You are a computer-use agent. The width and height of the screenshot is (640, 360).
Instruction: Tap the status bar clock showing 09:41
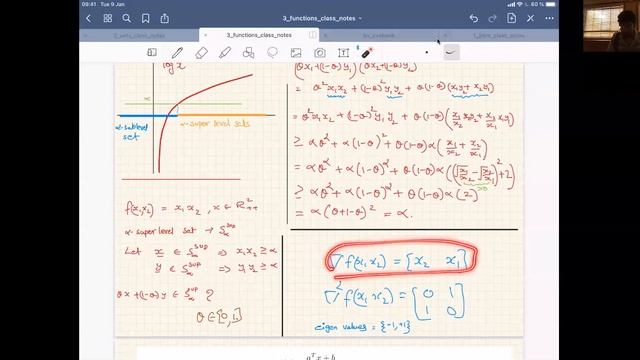89,4
